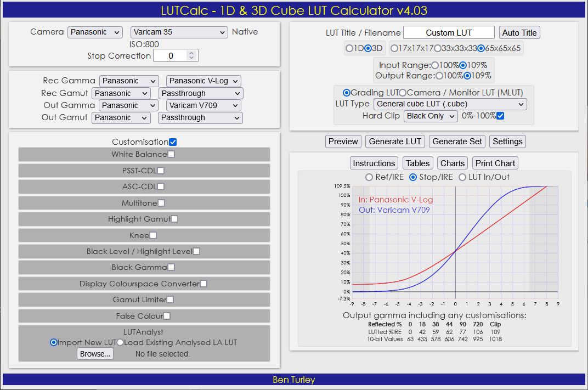Click the 'ISO:800' text
The width and height of the screenshot is (588, 390).
pyautogui.click(x=144, y=44)
